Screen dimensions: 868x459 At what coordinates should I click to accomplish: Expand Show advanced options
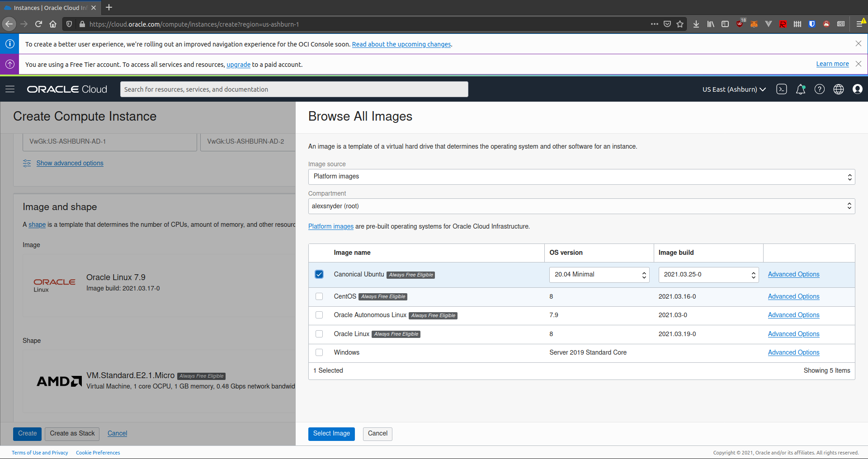70,163
